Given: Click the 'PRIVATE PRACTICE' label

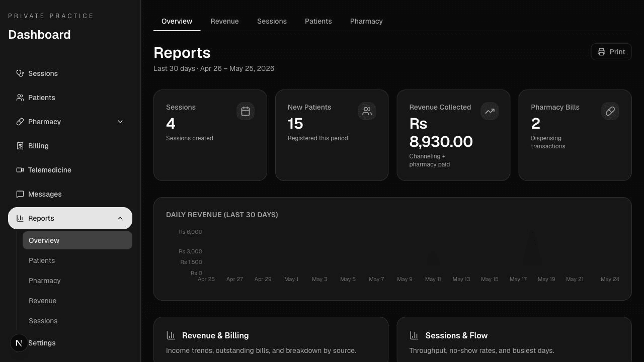Looking at the screenshot, I should (x=51, y=16).
